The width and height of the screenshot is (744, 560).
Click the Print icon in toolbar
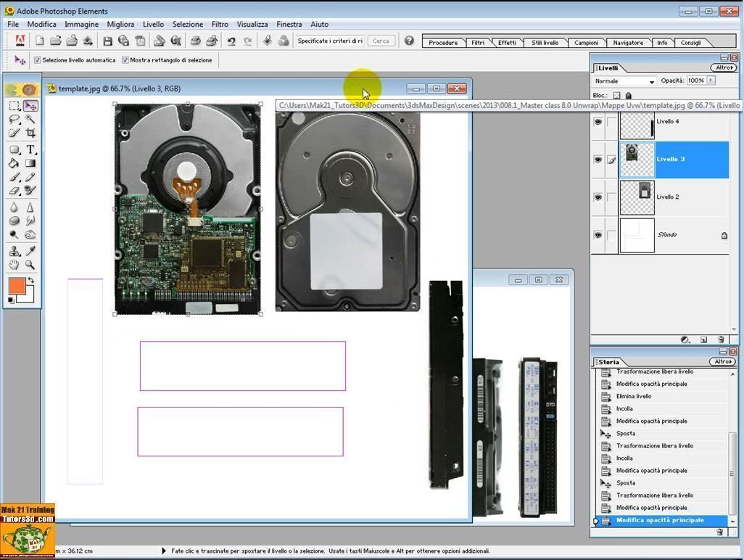(196, 41)
